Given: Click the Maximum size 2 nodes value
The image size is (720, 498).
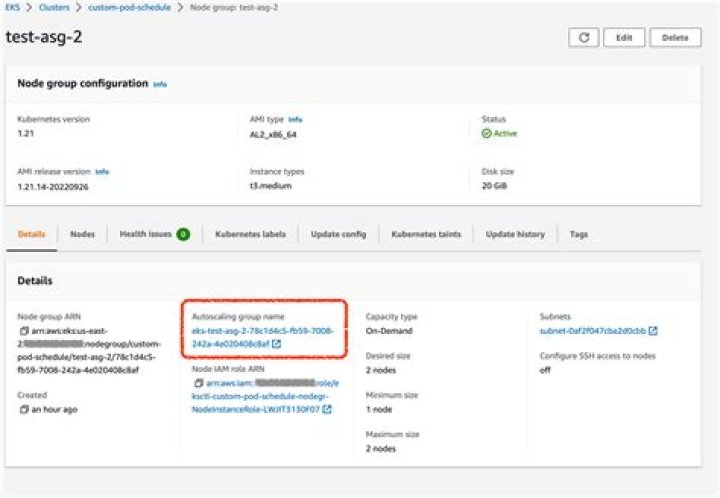Looking at the screenshot, I should tap(381, 449).
